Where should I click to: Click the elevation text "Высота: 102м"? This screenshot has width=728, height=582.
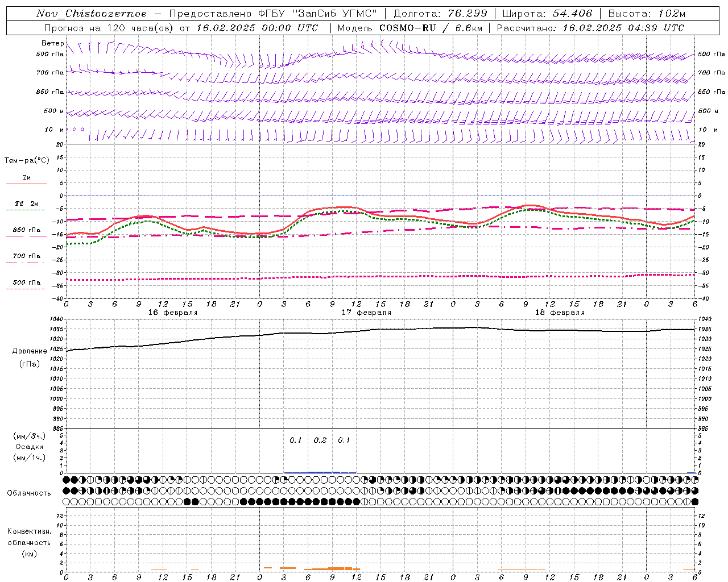(x=647, y=14)
